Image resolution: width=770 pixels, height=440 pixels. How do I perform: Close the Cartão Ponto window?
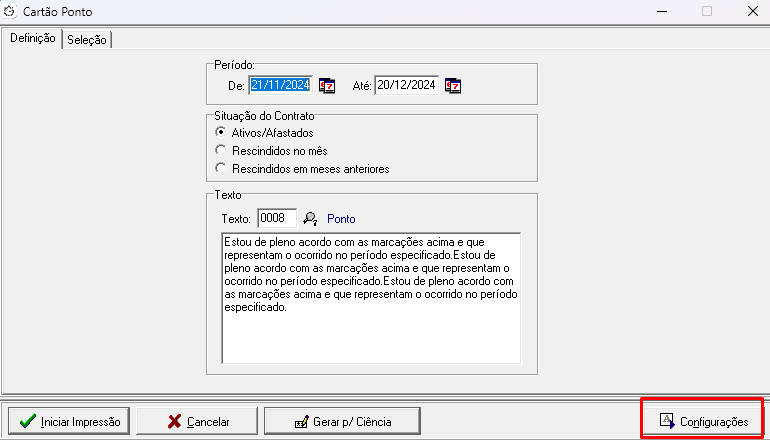click(x=751, y=12)
